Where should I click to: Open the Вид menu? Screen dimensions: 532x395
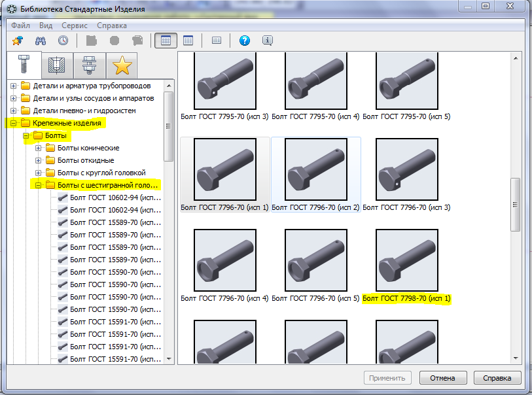45,26
